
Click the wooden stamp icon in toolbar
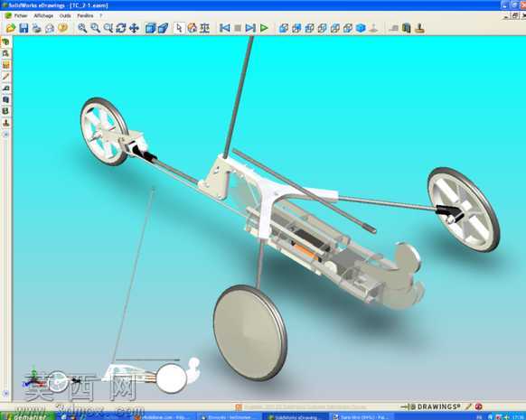click(x=419, y=28)
